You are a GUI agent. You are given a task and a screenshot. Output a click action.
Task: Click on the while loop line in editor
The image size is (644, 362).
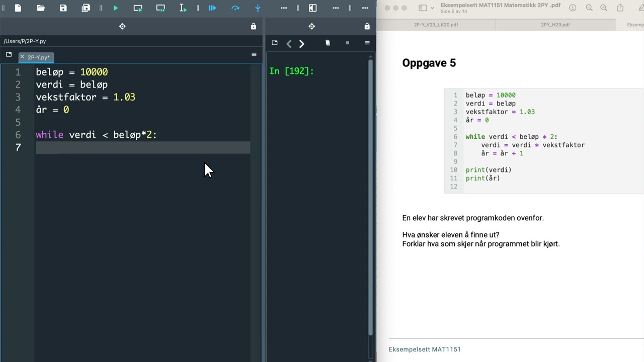click(96, 135)
